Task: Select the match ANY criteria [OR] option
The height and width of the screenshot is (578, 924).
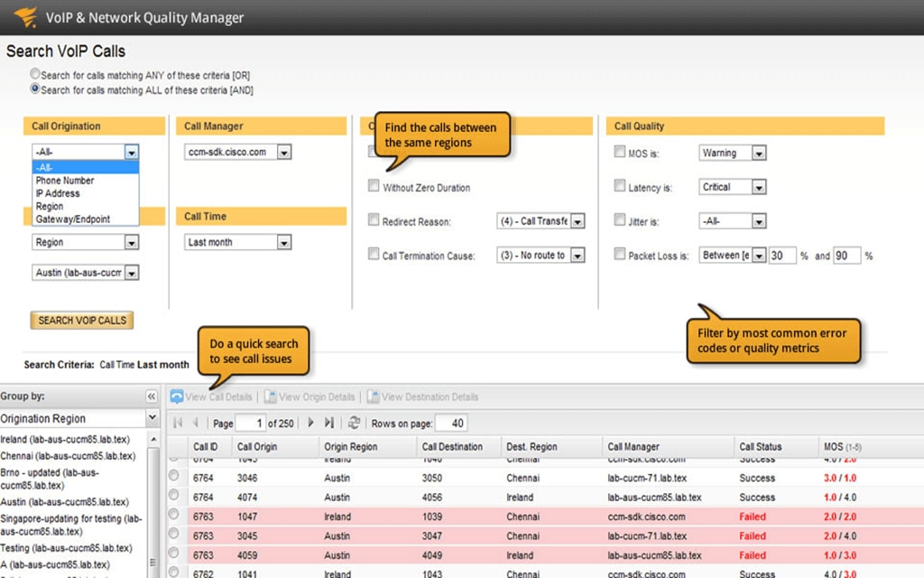Action: (x=35, y=75)
